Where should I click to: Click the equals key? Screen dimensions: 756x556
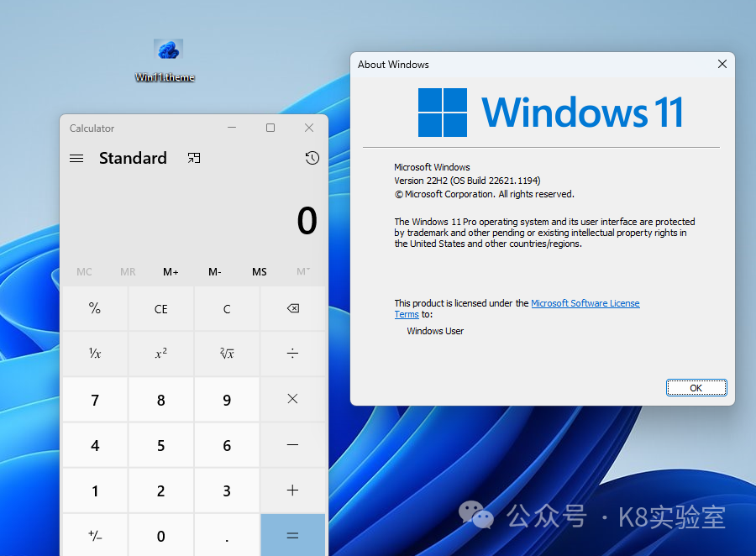coord(292,535)
